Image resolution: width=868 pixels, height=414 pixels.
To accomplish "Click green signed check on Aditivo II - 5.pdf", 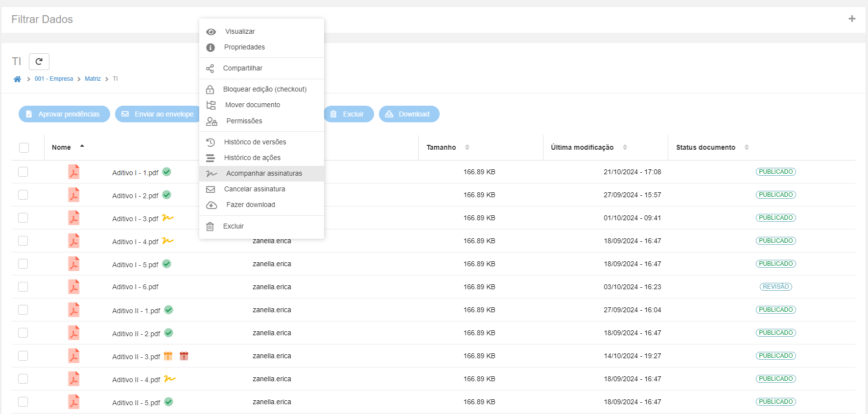I will [x=168, y=402].
